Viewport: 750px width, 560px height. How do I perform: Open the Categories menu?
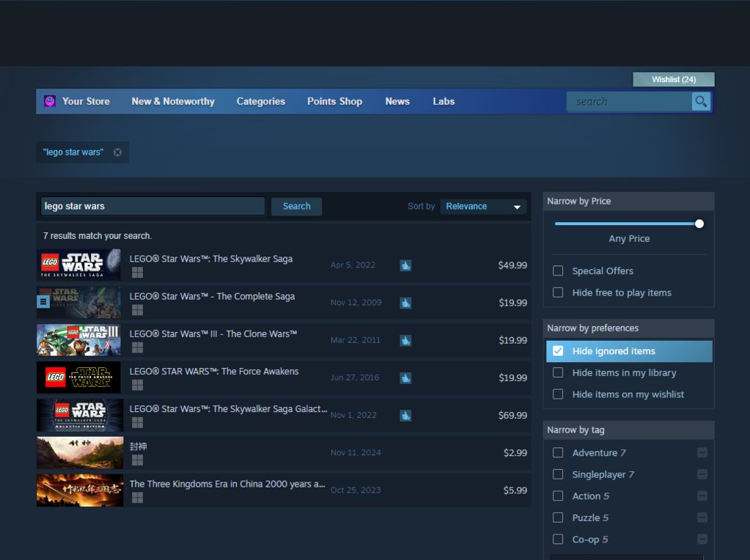pos(261,101)
